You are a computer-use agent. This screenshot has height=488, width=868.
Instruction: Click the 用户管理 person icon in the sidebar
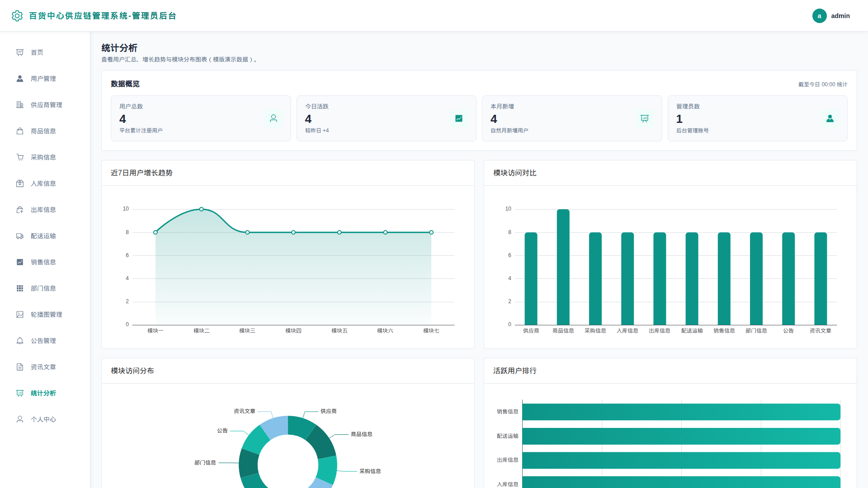click(20, 79)
